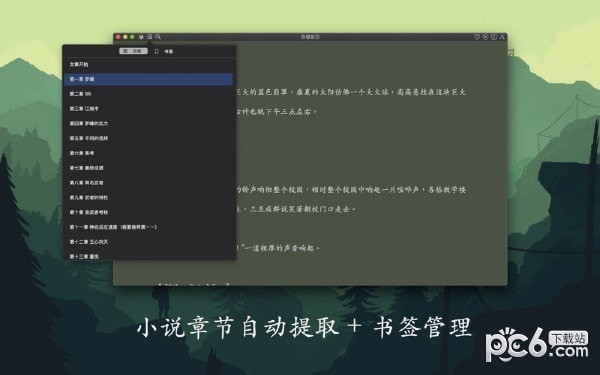The width and height of the screenshot is (600, 375).
Task: Click the speaker icon beside the bookmark icon
Action: coord(168,51)
